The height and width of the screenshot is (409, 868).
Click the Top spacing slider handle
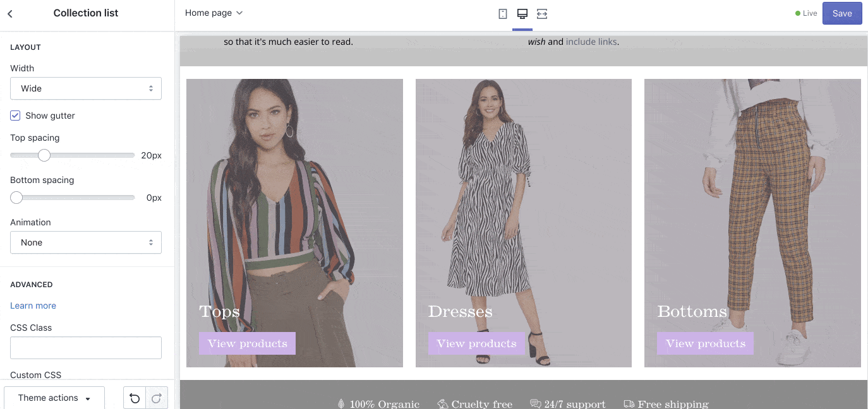click(x=44, y=155)
